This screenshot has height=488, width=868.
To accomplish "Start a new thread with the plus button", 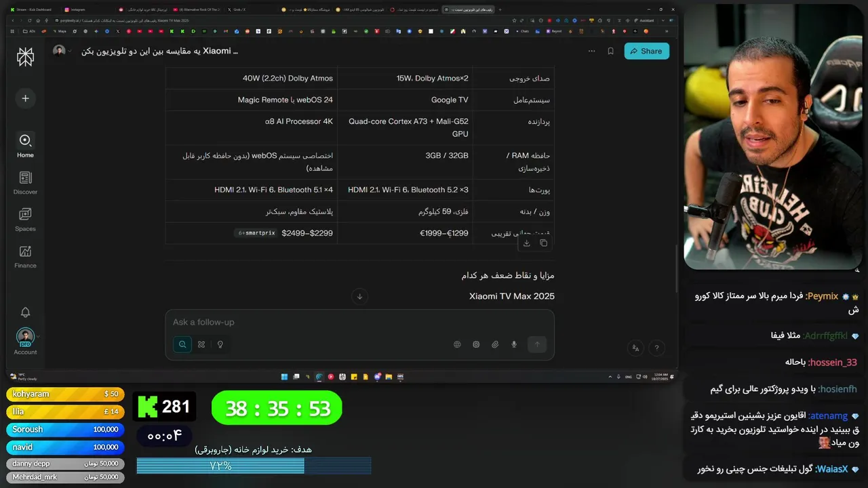I will (25, 98).
